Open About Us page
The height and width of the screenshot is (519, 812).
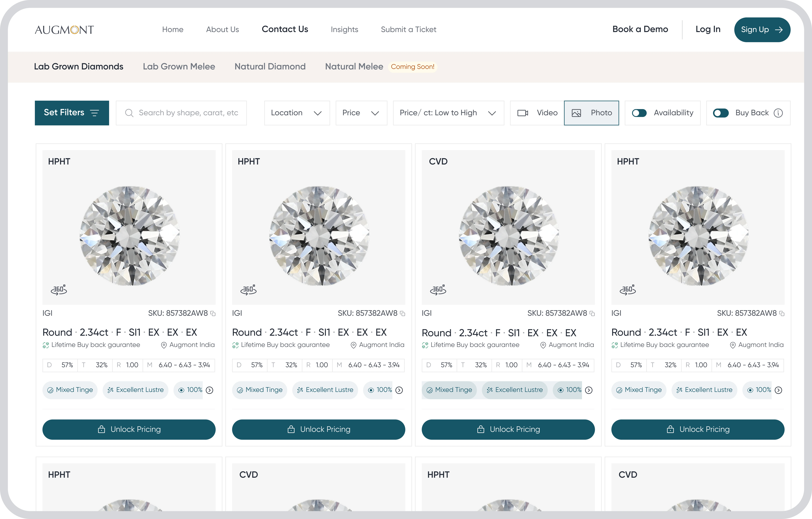[223, 30]
